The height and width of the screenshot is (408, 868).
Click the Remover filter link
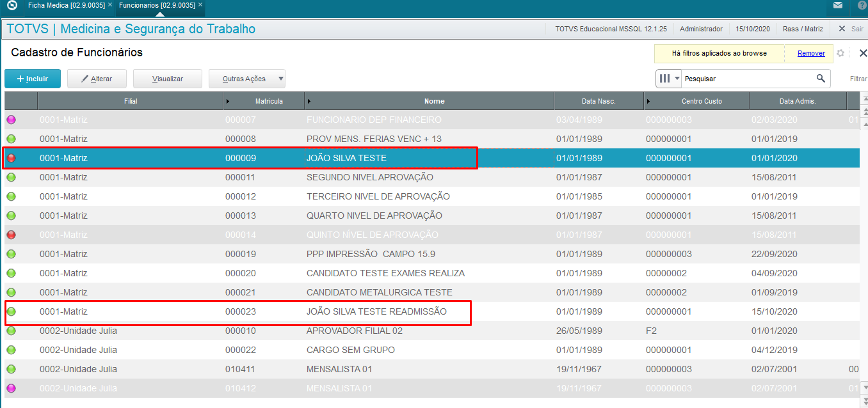coord(811,53)
